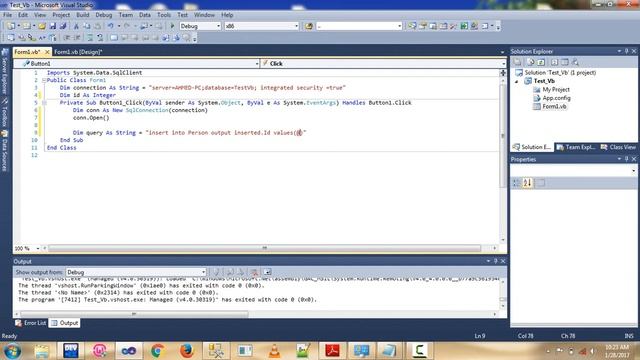This screenshot has width=640, height=360.
Task: Open the Debug menu
Action: 104,15
